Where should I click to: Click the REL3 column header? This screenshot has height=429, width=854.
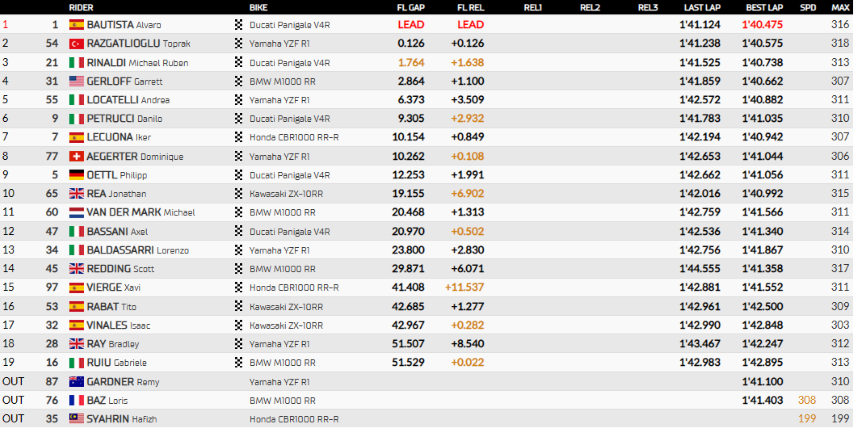pyautogui.click(x=648, y=8)
